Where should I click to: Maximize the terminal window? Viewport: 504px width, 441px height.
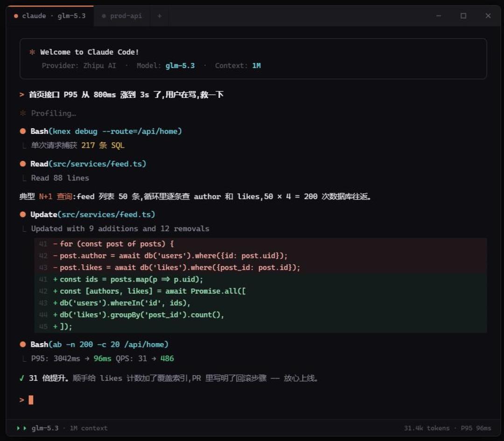click(x=463, y=16)
